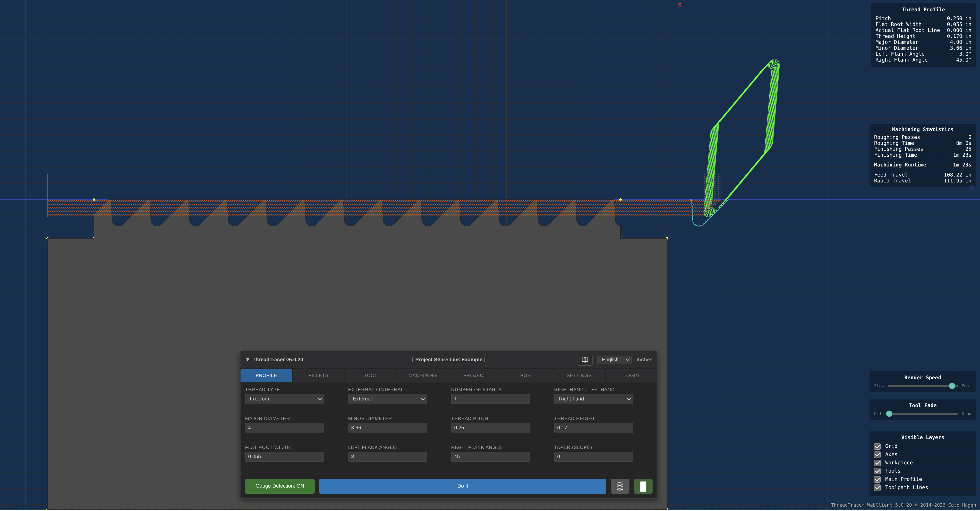The image size is (980, 511).
Task: Click the dotted-pattern display mode button
Action: 620,486
